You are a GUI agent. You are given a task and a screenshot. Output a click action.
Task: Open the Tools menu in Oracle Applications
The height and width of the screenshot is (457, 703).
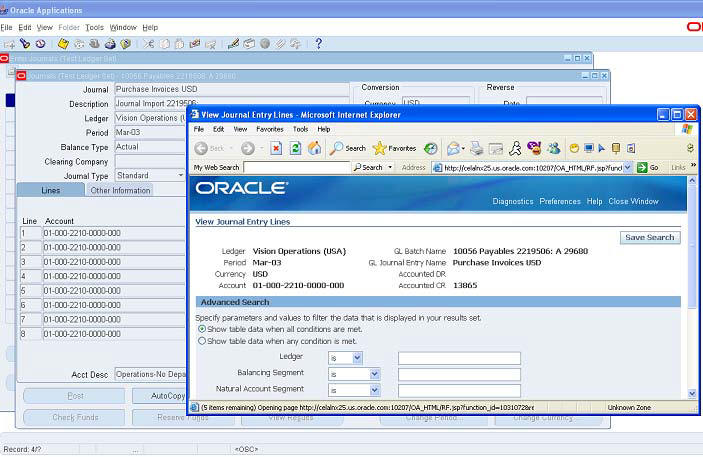coord(94,27)
